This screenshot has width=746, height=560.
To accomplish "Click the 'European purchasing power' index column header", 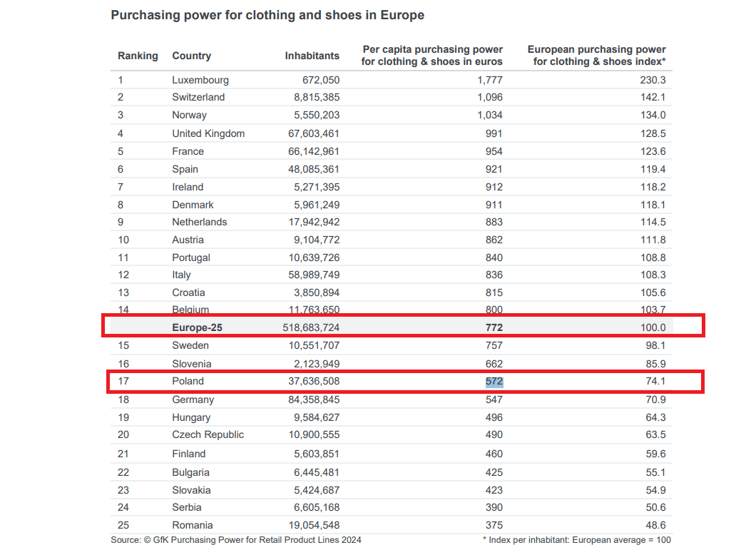I will click(597, 55).
